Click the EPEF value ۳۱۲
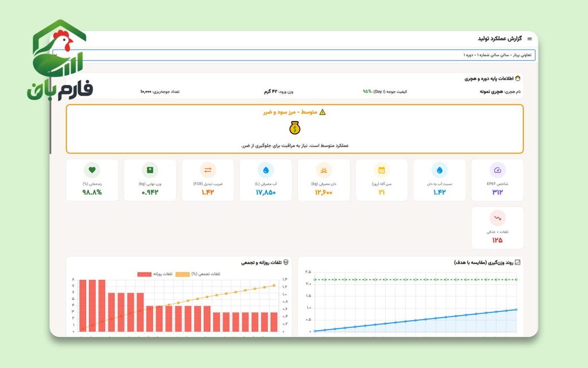The height and width of the screenshot is (368, 588). 497,192
